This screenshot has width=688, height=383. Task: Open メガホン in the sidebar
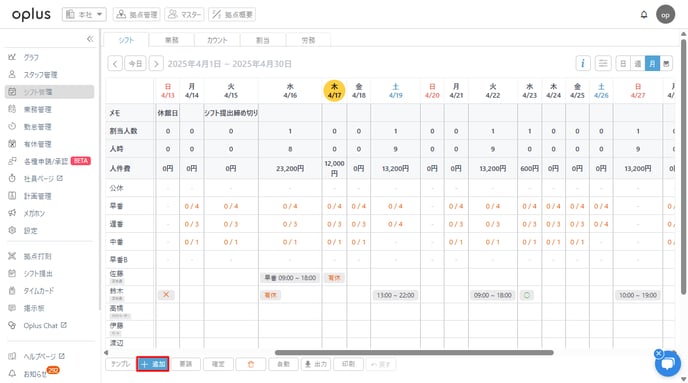34,213
